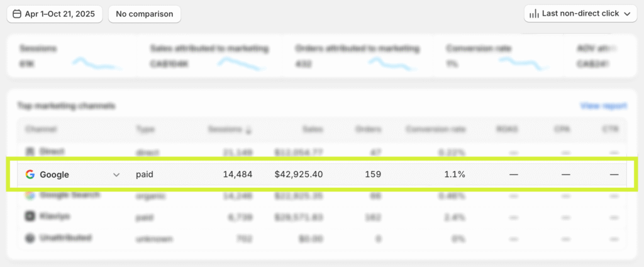Screen dimensions: 644x267
Task: Open the View report link
Action: click(x=603, y=106)
